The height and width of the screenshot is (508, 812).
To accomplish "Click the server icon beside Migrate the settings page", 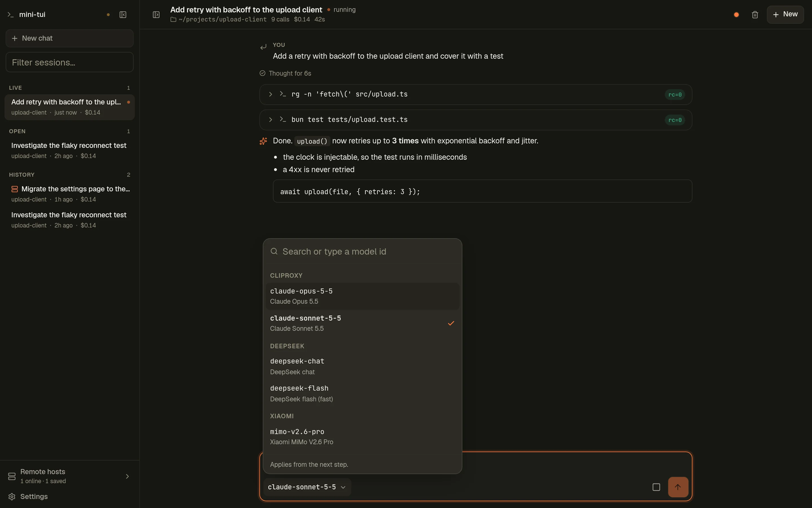I will [x=14, y=189].
